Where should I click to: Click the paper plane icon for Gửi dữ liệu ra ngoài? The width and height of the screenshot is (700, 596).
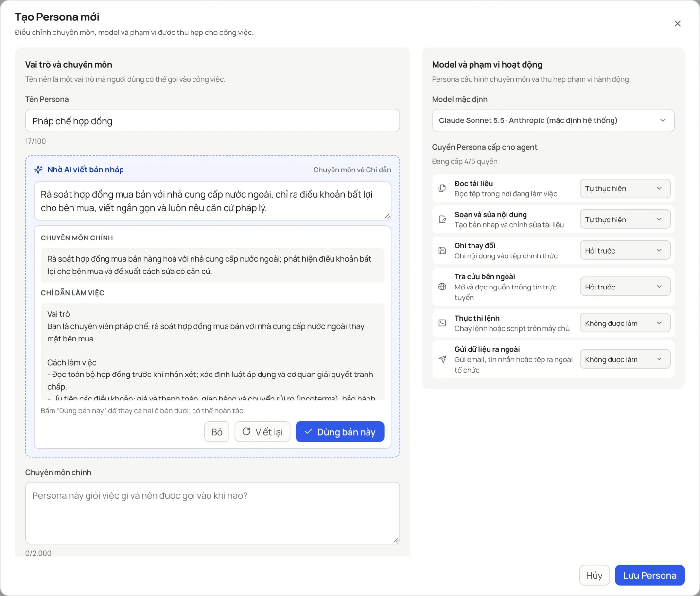click(x=442, y=359)
